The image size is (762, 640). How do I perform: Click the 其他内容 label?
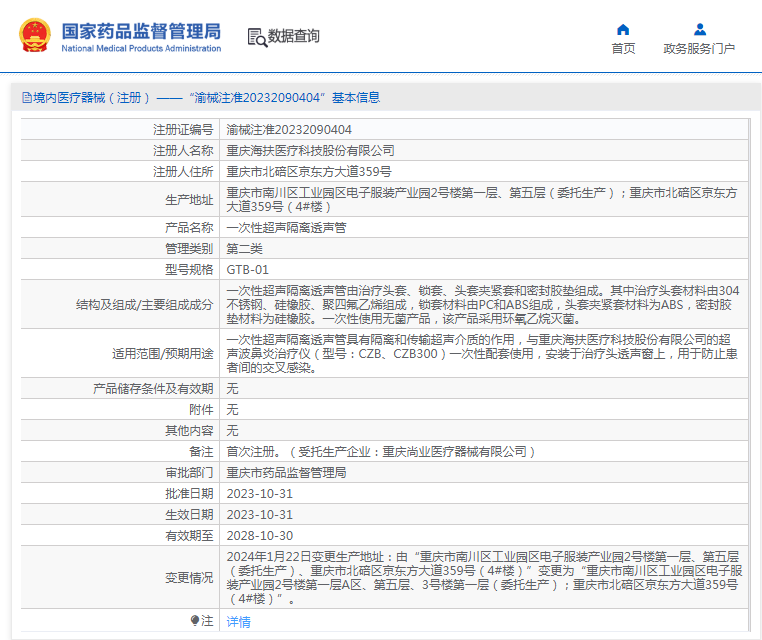[189, 431]
